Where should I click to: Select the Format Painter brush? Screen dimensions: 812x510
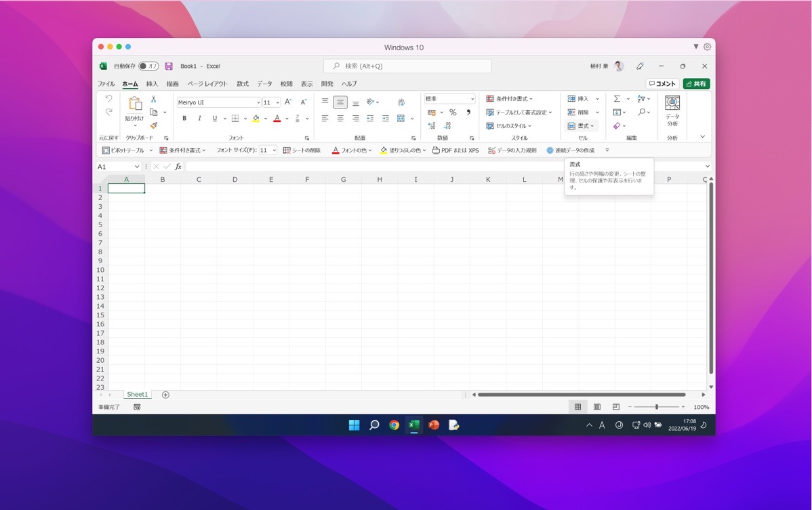point(153,125)
